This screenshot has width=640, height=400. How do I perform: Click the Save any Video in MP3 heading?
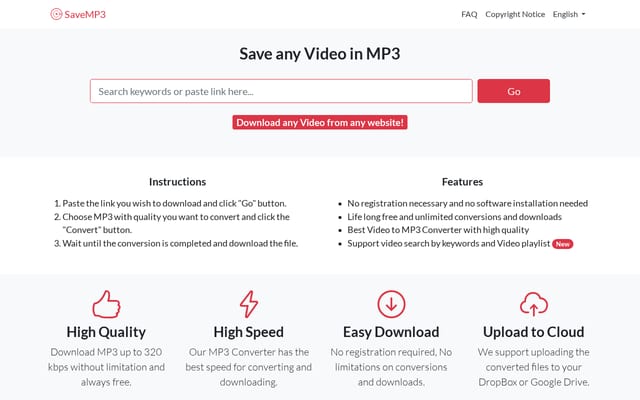point(320,54)
